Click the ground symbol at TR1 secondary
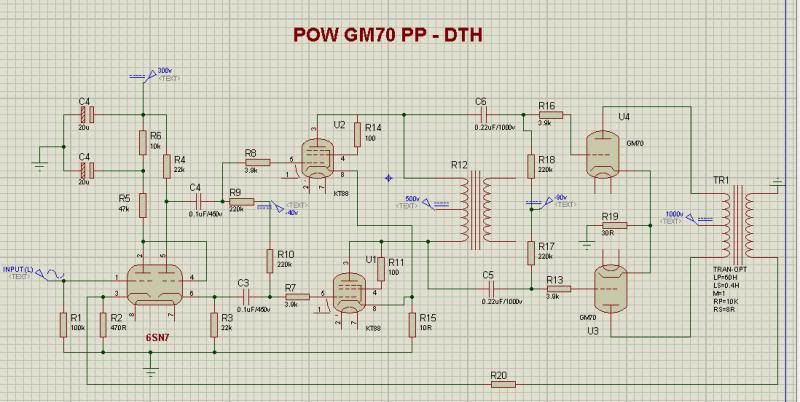This screenshot has width=800, height=402. click(x=777, y=181)
